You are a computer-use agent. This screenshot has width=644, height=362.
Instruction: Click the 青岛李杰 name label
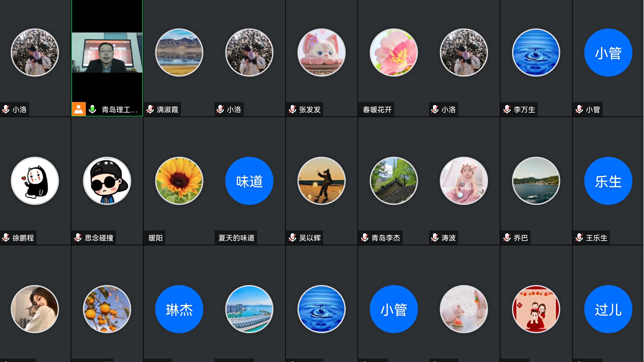(x=386, y=238)
